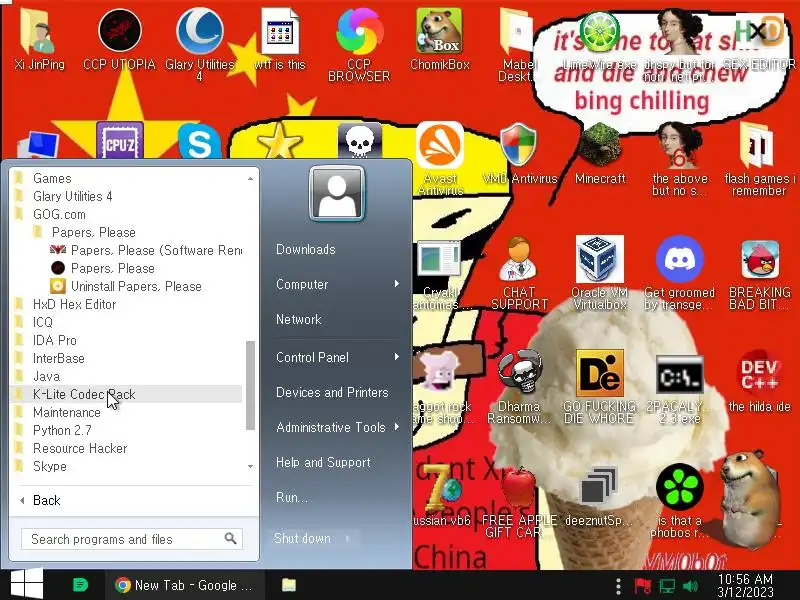Launch Dev C++ 'the hilda ide' icon
The width and height of the screenshot is (800, 600).
pyautogui.click(x=760, y=381)
